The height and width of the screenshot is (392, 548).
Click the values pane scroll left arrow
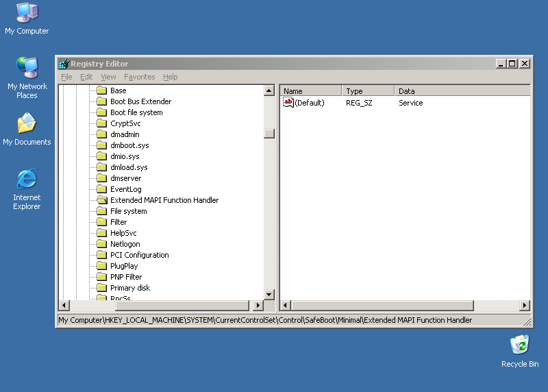point(286,305)
